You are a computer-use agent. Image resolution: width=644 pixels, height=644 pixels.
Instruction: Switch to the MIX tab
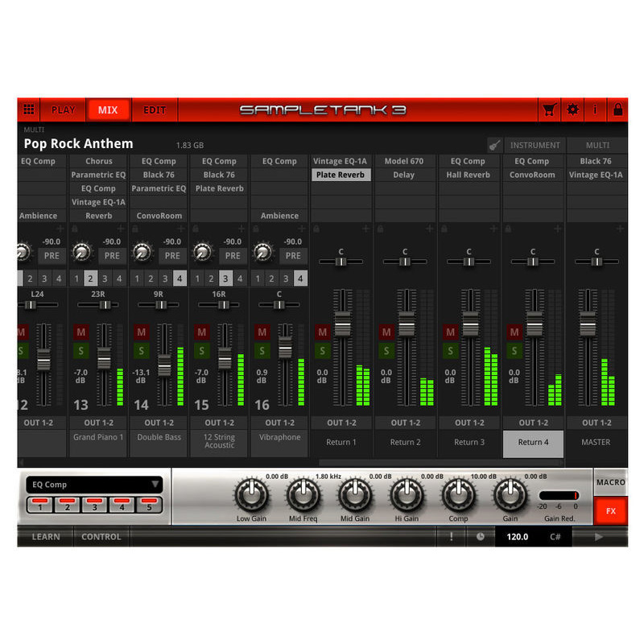click(108, 109)
